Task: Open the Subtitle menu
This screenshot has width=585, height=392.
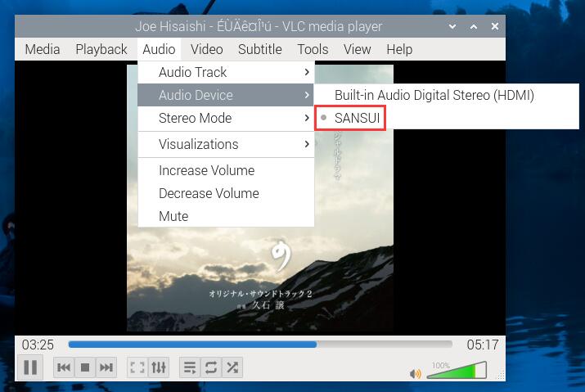Action: 259,49
